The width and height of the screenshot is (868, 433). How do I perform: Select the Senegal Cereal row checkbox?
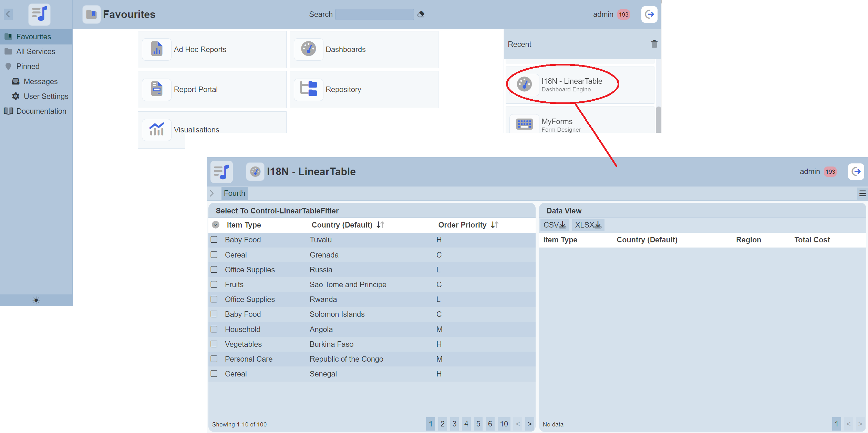214,374
